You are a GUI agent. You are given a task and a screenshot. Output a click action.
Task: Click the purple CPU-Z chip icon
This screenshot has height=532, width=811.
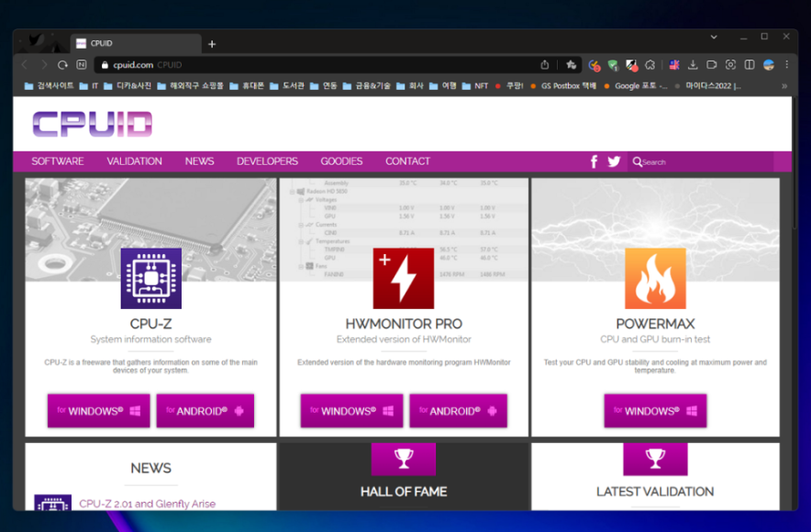tap(151, 278)
